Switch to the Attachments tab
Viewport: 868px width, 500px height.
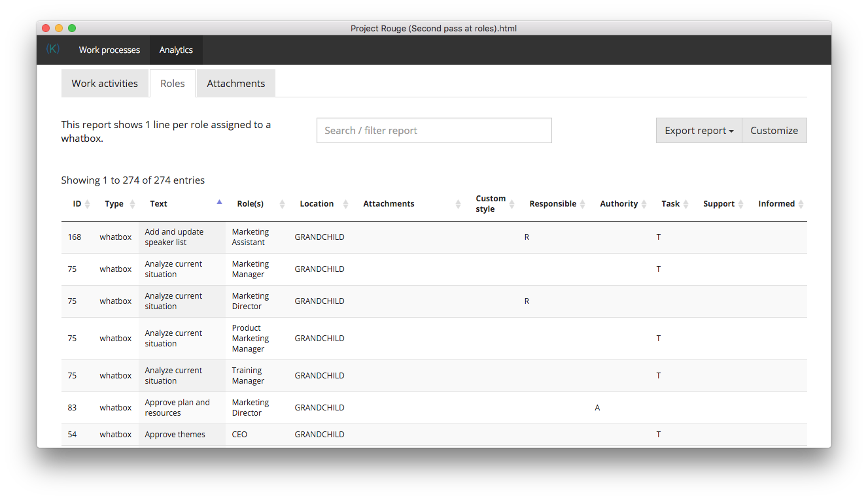pyautogui.click(x=236, y=84)
